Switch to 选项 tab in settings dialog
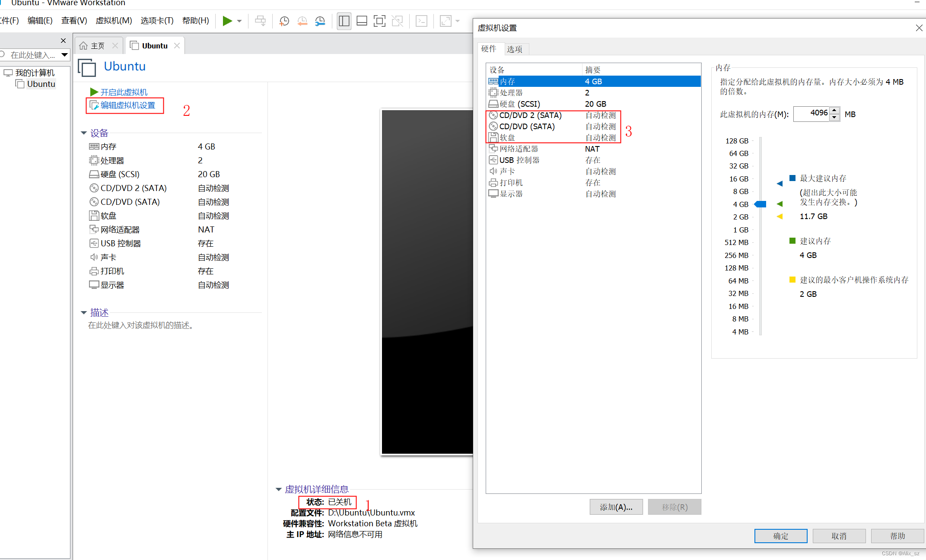Image resolution: width=926 pixels, height=560 pixels. [x=515, y=49]
